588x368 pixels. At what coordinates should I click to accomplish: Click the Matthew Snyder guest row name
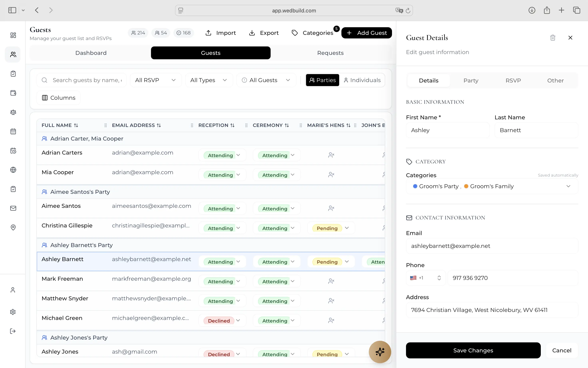pos(65,298)
